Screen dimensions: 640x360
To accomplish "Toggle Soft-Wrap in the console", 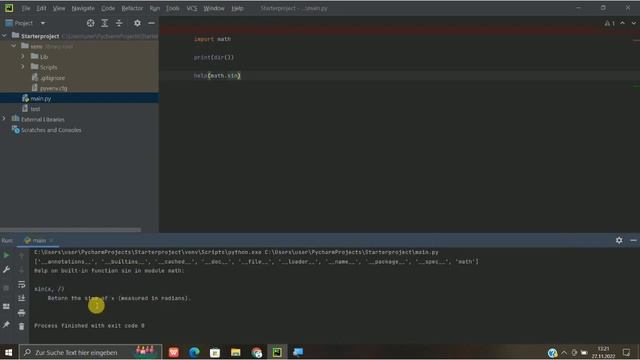I will pos(22,284).
